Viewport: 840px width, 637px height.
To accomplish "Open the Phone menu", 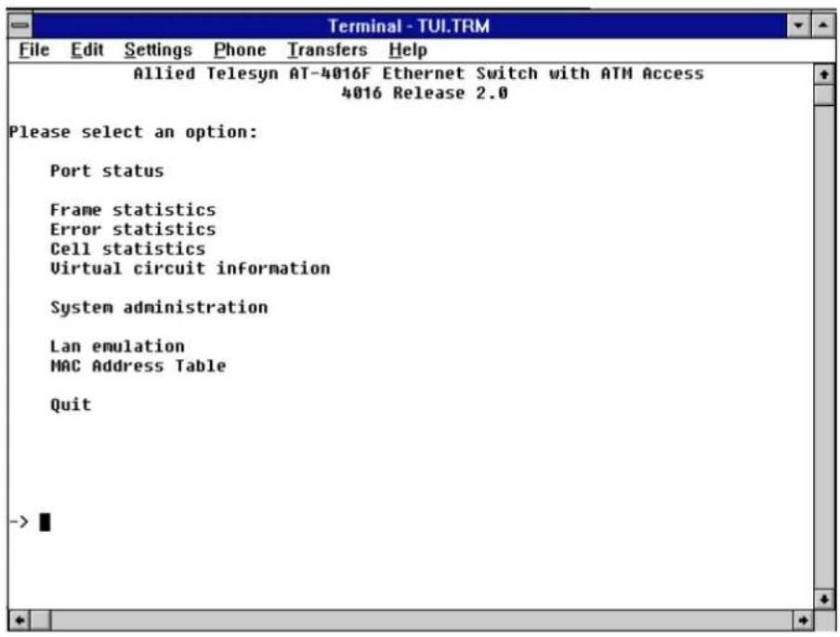I will (x=240, y=50).
